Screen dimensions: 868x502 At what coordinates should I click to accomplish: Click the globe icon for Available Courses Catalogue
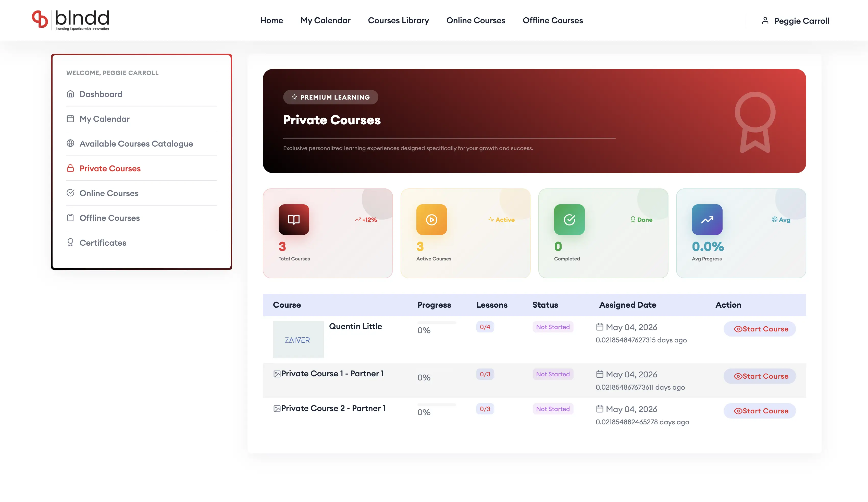point(70,143)
